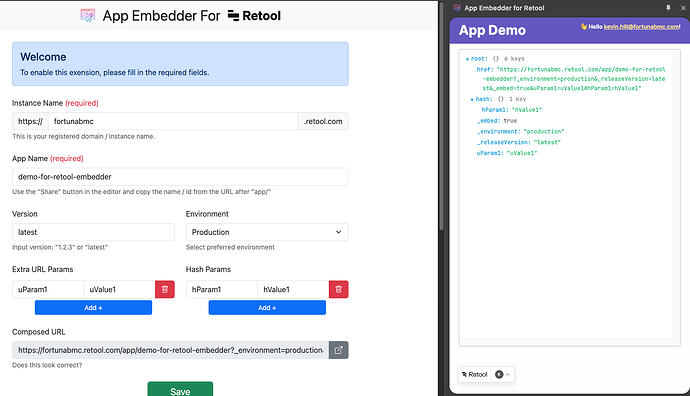Focus the Instance Name field fortunabmc
This screenshot has height=396, width=690.
click(173, 121)
